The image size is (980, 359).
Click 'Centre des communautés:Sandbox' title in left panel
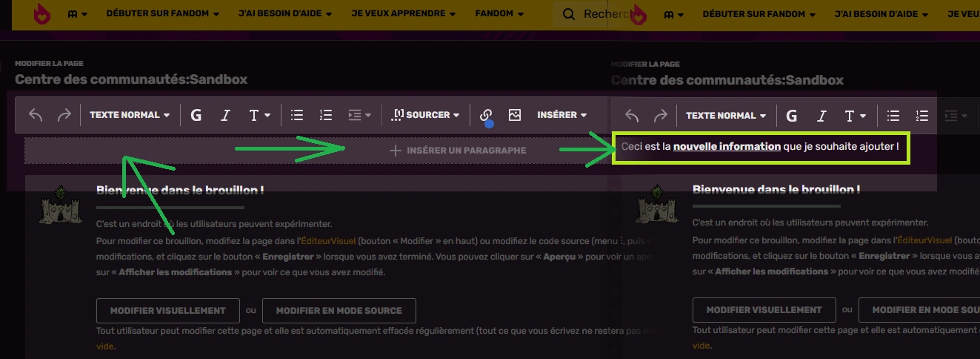(131, 79)
